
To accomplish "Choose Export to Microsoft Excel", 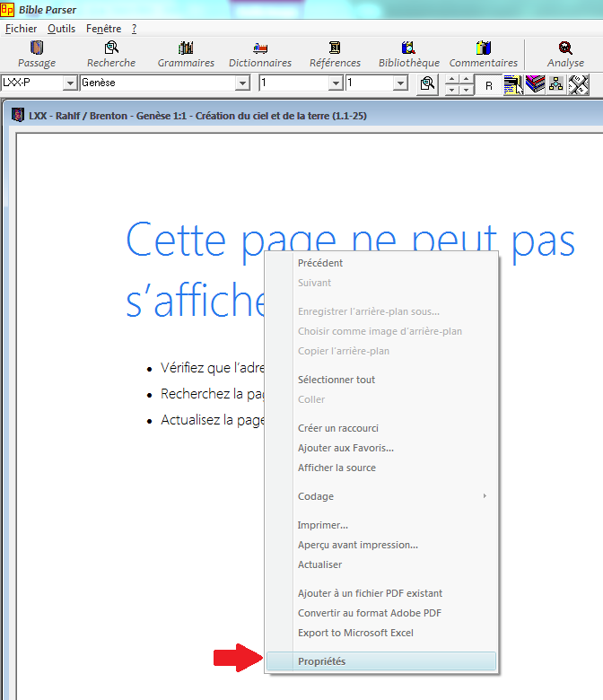I will pyautogui.click(x=381, y=633).
